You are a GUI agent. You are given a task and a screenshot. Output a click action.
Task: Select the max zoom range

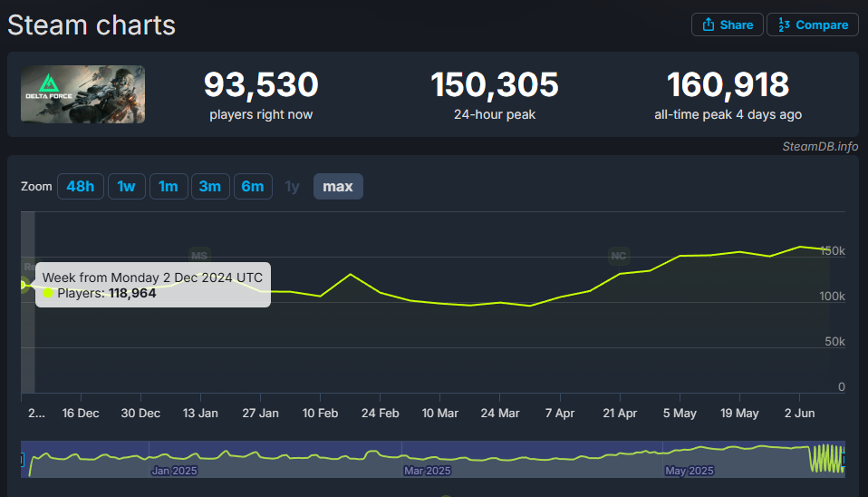pyautogui.click(x=338, y=186)
